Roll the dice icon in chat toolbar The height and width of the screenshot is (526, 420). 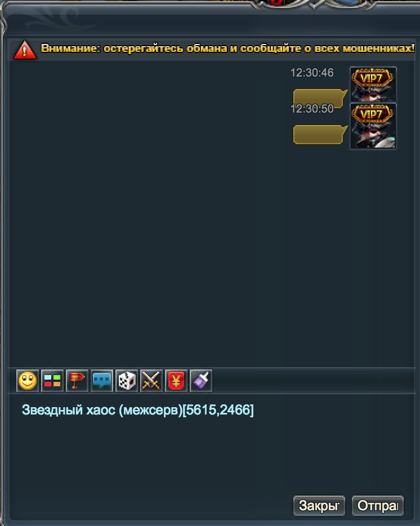[x=127, y=381]
